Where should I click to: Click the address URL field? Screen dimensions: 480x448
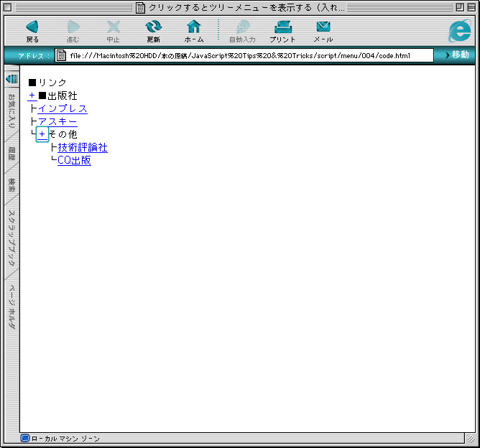[x=244, y=55]
